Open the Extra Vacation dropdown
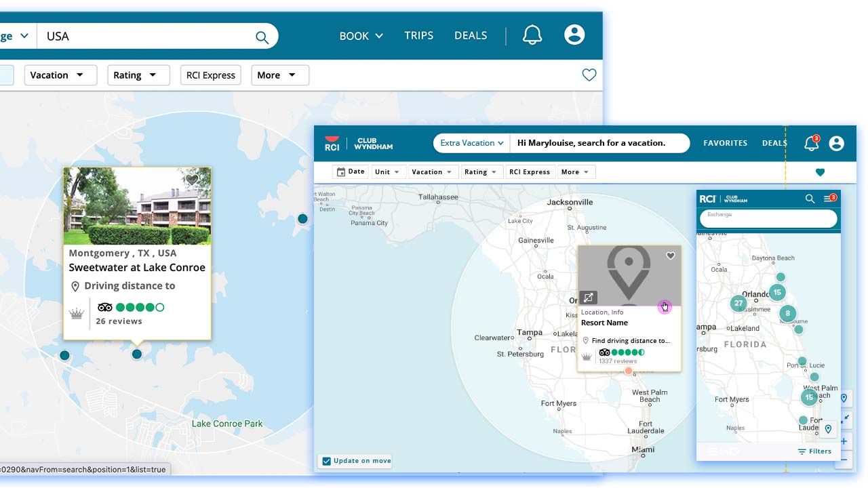Screen dimensions: 868x488 (472, 143)
